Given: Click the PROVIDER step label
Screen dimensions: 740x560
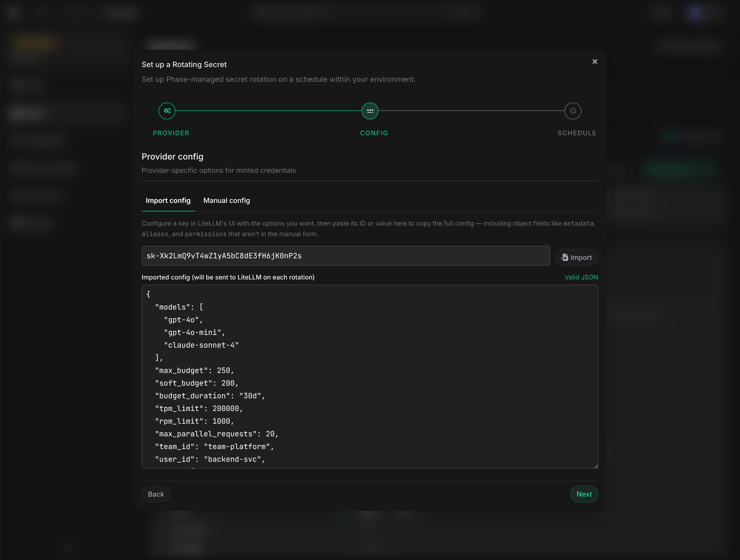Looking at the screenshot, I should coord(171,133).
